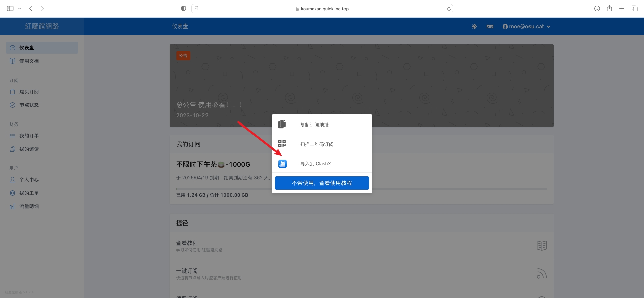Click the QR code scan icon
The height and width of the screenshot is (298, 644).
pos(282,144)
